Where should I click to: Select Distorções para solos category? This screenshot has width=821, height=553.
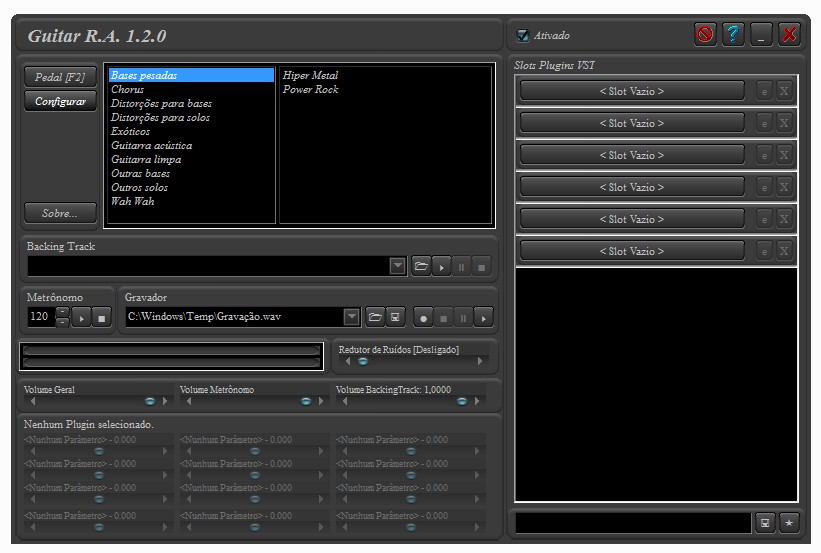click(x=191, y=117)
